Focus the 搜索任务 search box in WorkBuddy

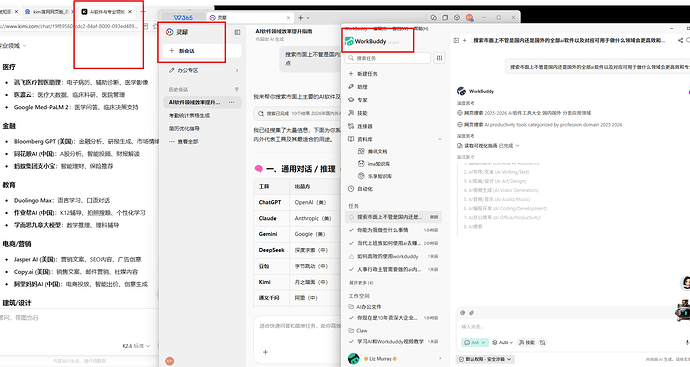[388, 58]
